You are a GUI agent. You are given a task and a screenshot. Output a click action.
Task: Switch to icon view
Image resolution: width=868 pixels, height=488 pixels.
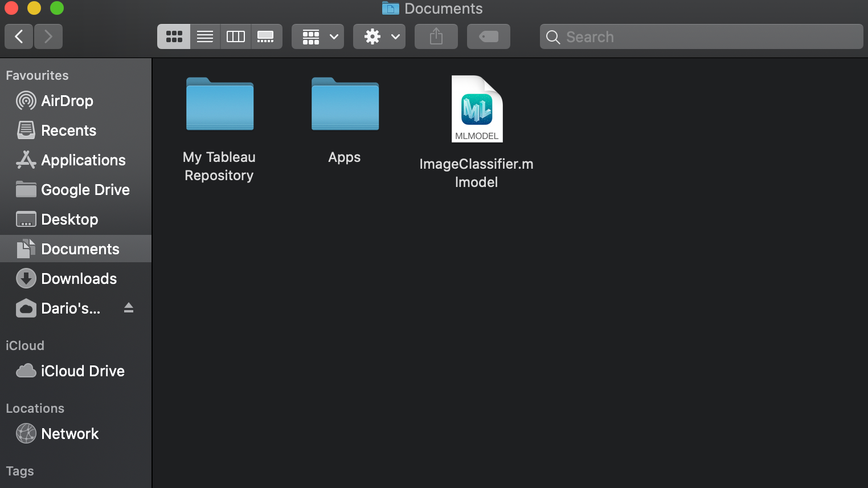tap(174, 36)
